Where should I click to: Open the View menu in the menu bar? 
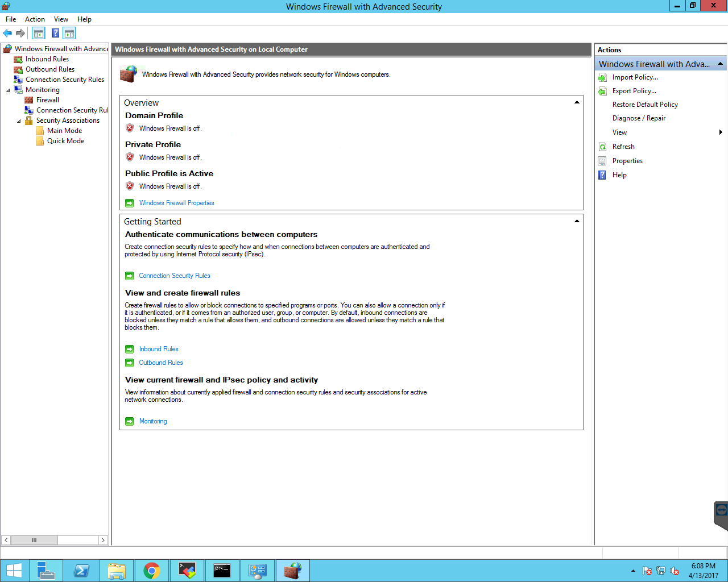click(61, 19)
